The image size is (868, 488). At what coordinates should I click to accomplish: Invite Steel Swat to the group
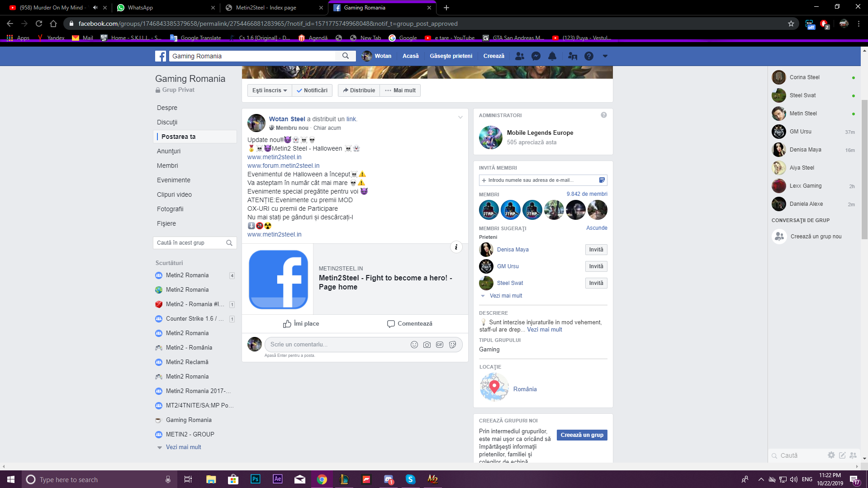(596, 283)
